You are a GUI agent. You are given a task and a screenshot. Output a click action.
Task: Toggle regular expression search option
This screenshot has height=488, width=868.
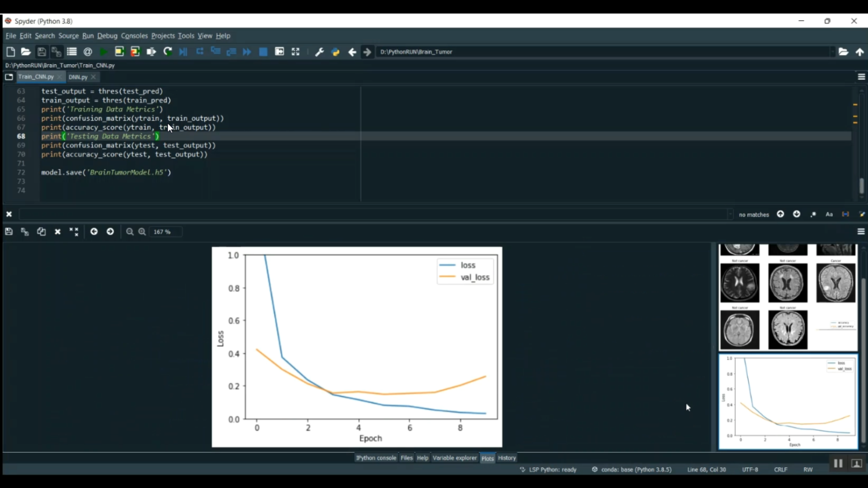(813, 215)
